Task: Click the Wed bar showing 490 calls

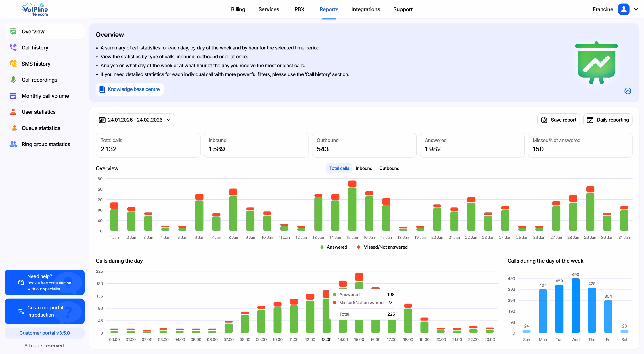Action: [575, 305]
